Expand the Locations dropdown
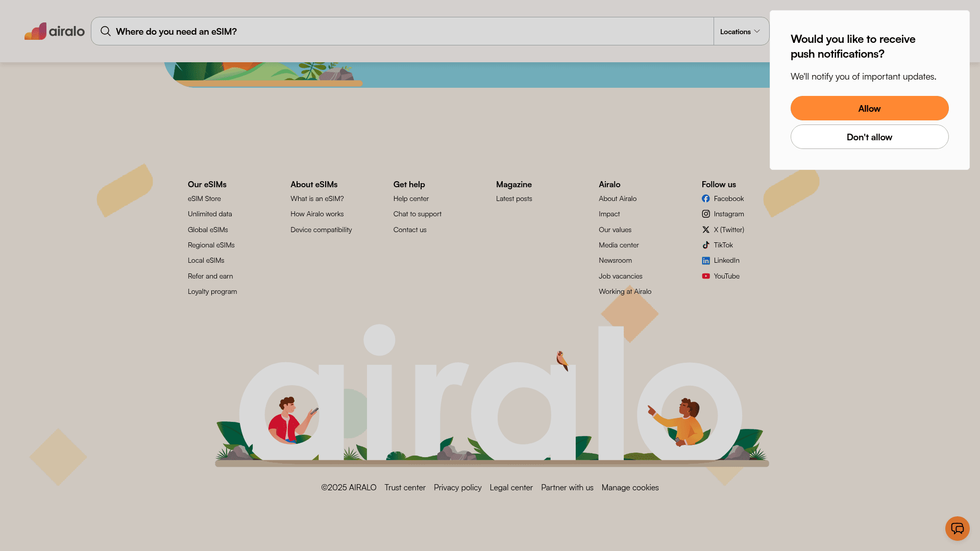 tap(740, 31)
